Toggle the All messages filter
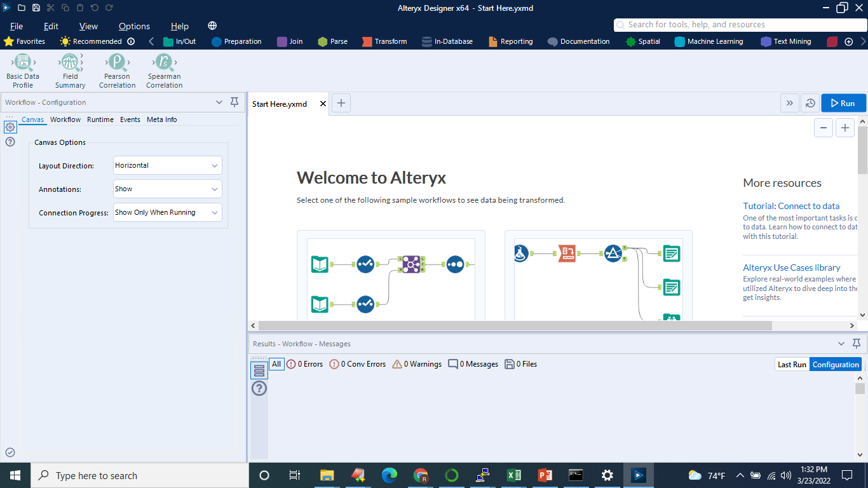This screenshot has height=488, width=868. 276,363
